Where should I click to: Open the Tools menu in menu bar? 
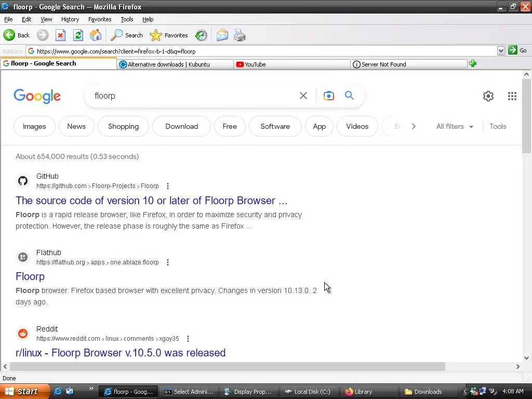click(127, 19)
